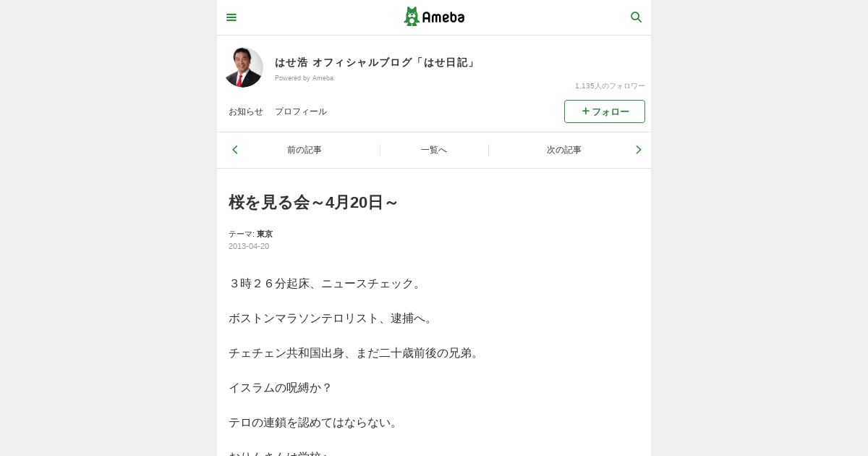Click the 2013-04-20 post date

point(249,246)
